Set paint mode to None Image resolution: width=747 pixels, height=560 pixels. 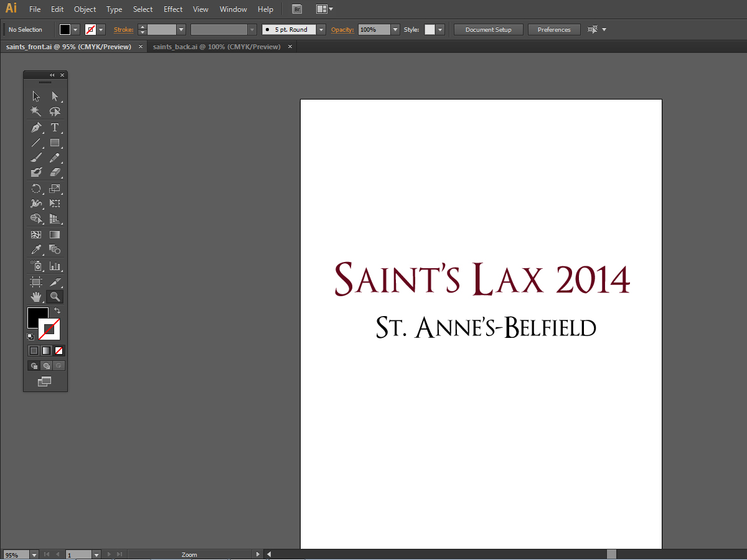(59, 350)
